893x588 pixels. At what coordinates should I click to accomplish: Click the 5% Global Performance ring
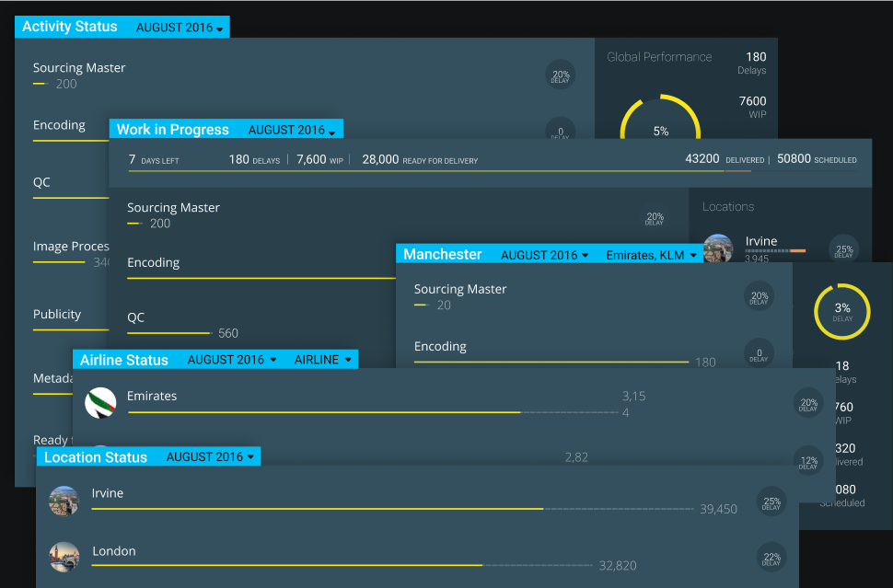660,129
